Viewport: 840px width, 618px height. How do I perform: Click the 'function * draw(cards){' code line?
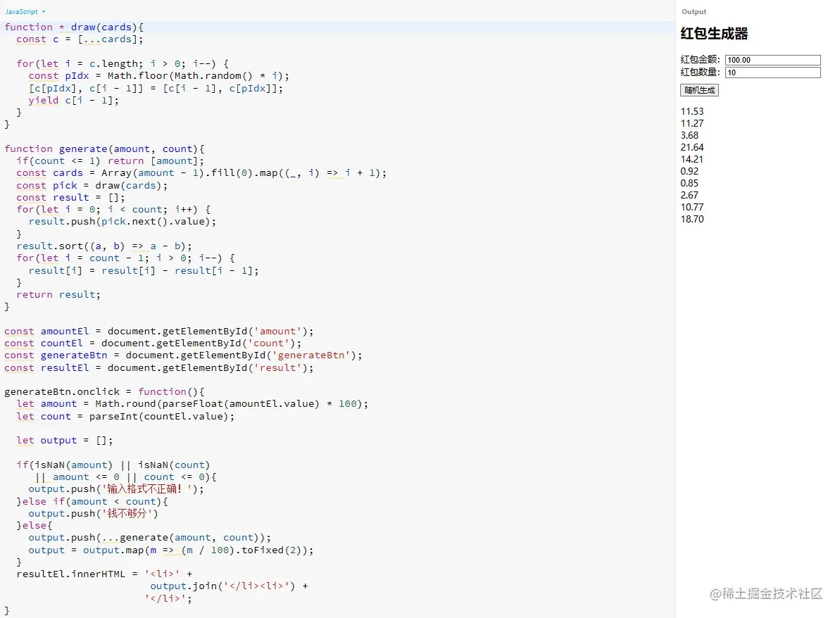pyautogui.click(x=74, y=27)
